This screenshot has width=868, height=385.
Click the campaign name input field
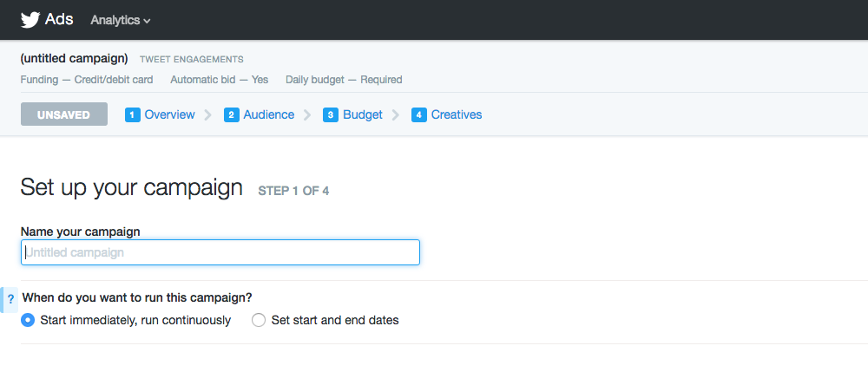220,252
